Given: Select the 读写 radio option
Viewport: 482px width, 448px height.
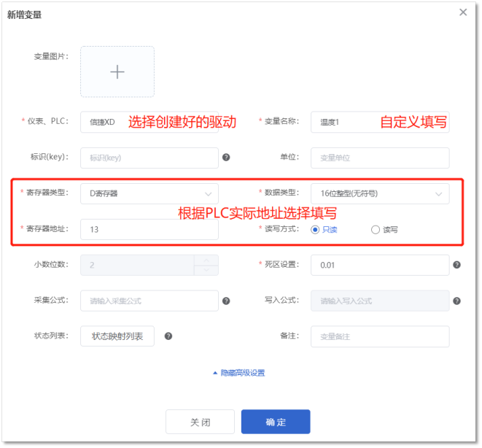Looking at the screenshot, I should click(384, 230).
